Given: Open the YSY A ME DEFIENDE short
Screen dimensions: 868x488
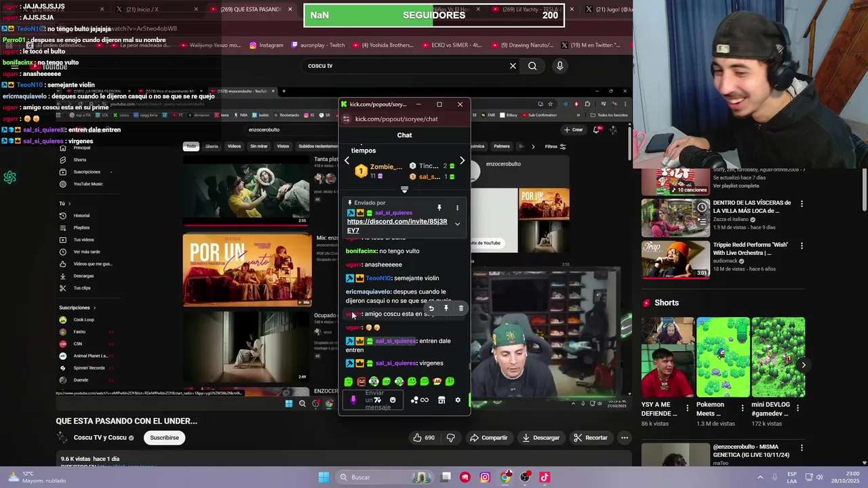Looking at the screenshot, I should click(x=668, y=357).
